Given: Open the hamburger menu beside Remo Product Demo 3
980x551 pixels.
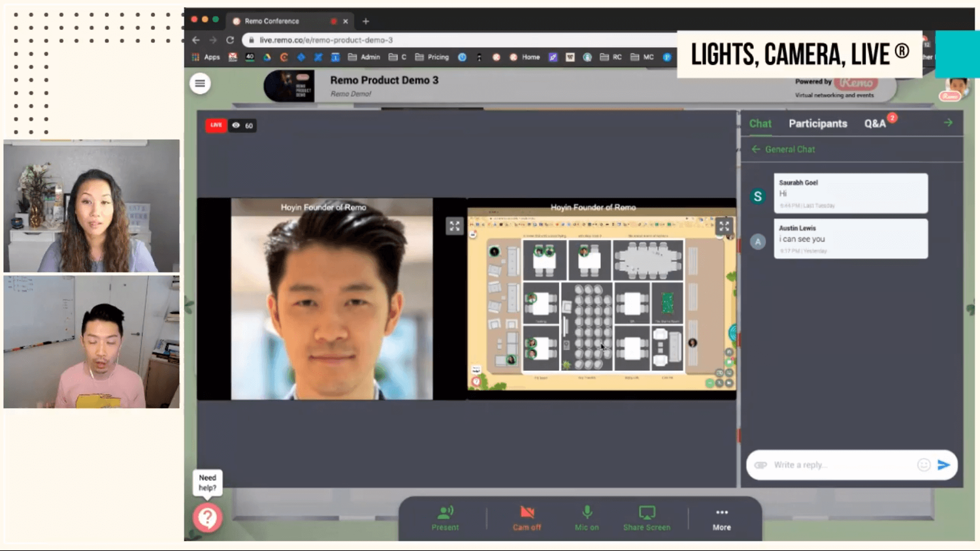Looking at the screenshot, I should point(200,84).
